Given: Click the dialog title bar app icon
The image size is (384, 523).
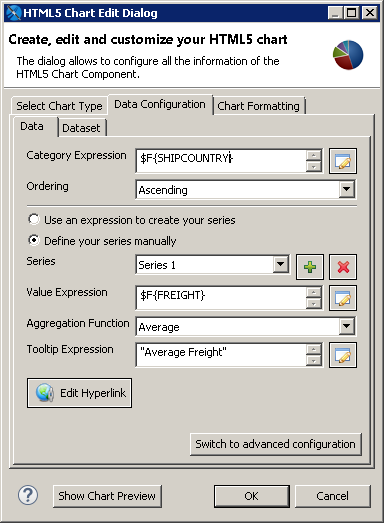Looking at the screenshot, I should [14, 13].
